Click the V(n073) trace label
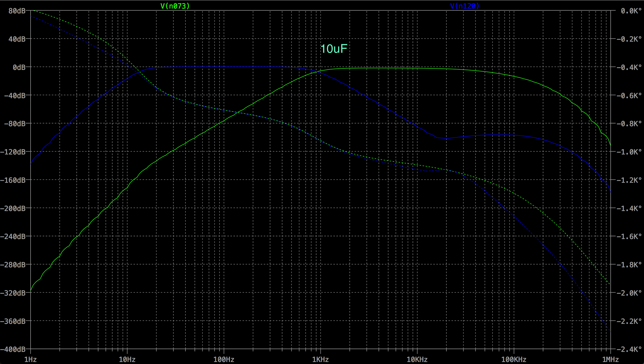Image resolution: width=644 pixels, height=364 pixels. pyautogui.click(x=175, y=6)
